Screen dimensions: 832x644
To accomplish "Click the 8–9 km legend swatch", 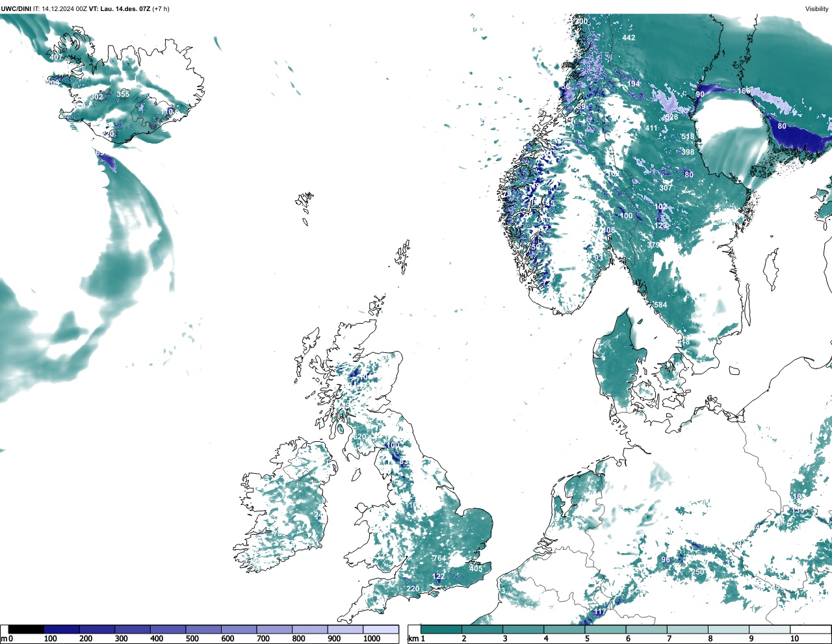I will (x=728, y=629).
